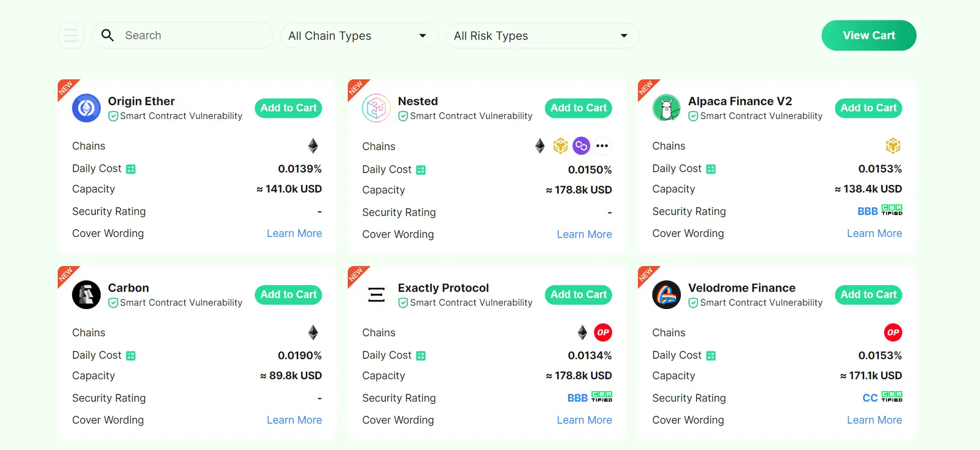Click the Polygon chain icon on Nested
The width and height of the screenshot is (980, 450).
tap(581, 146)
